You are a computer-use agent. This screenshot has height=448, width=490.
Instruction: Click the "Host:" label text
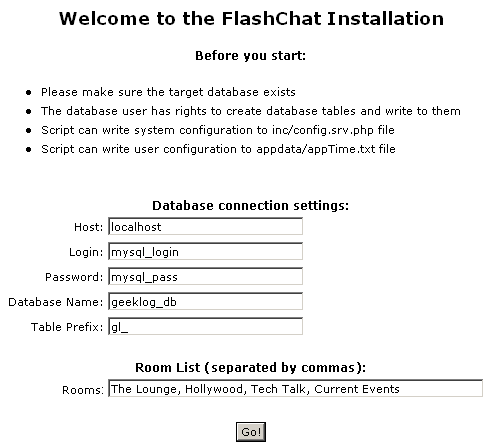coord(89,227)
